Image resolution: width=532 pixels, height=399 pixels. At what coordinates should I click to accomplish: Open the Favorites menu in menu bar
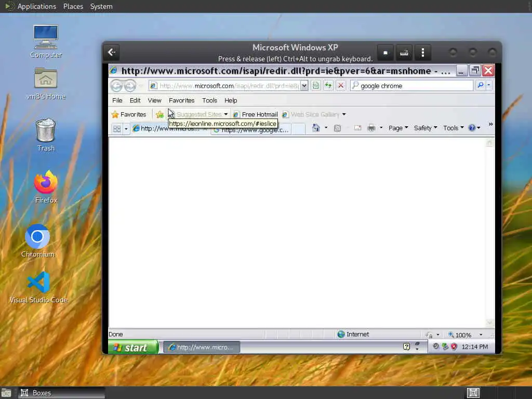[181, 100]
